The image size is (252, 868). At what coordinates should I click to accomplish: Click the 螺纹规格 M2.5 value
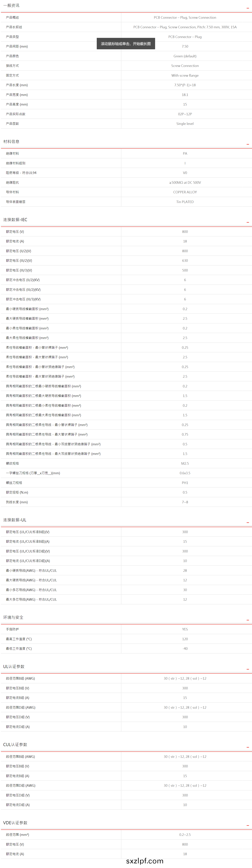[x=185, y=464]
